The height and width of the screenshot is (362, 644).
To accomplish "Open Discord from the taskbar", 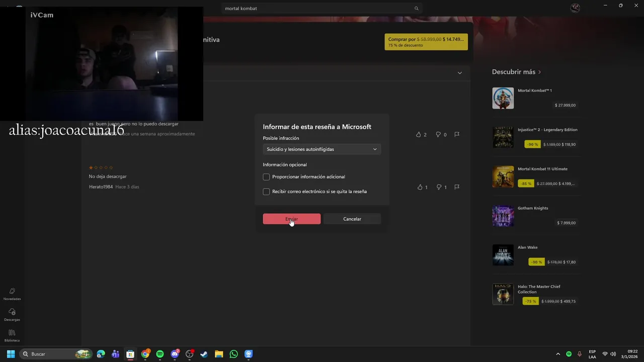I will pos(175,354).
